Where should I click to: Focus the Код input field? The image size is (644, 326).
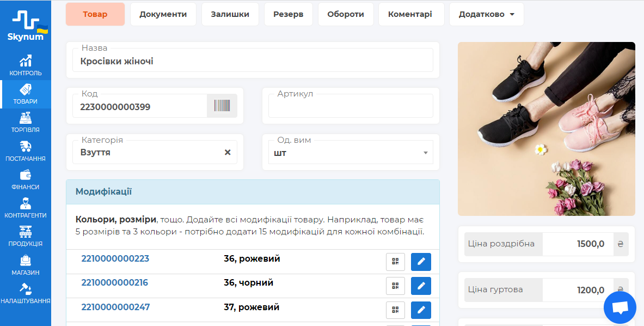click(140, 106)
